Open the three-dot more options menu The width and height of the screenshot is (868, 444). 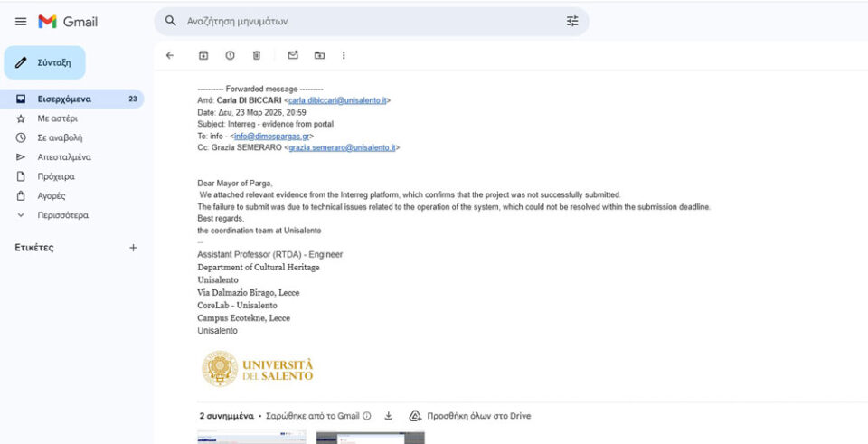344,55
